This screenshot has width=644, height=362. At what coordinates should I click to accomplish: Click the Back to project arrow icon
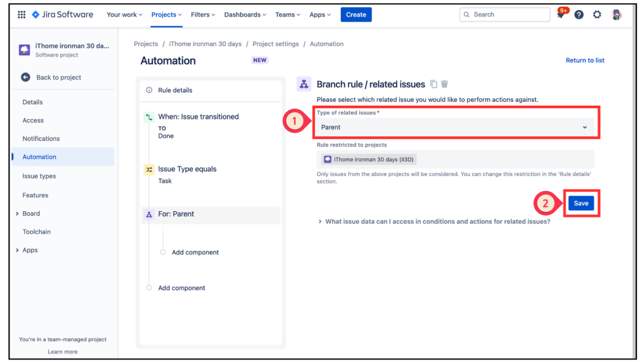25,77
